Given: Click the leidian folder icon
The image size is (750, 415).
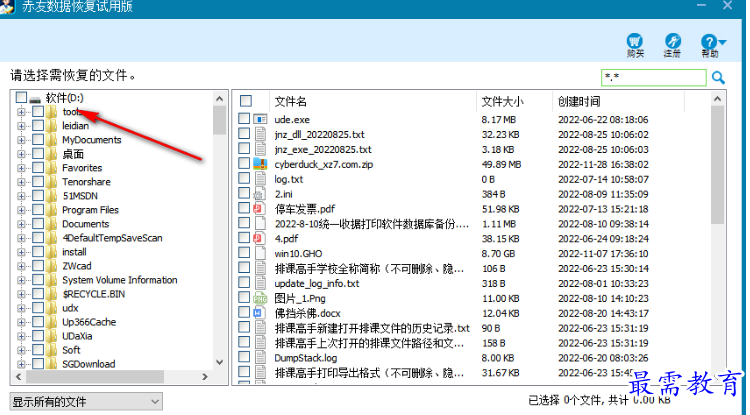Looking at the screenshot, I should tap(52, 126).
